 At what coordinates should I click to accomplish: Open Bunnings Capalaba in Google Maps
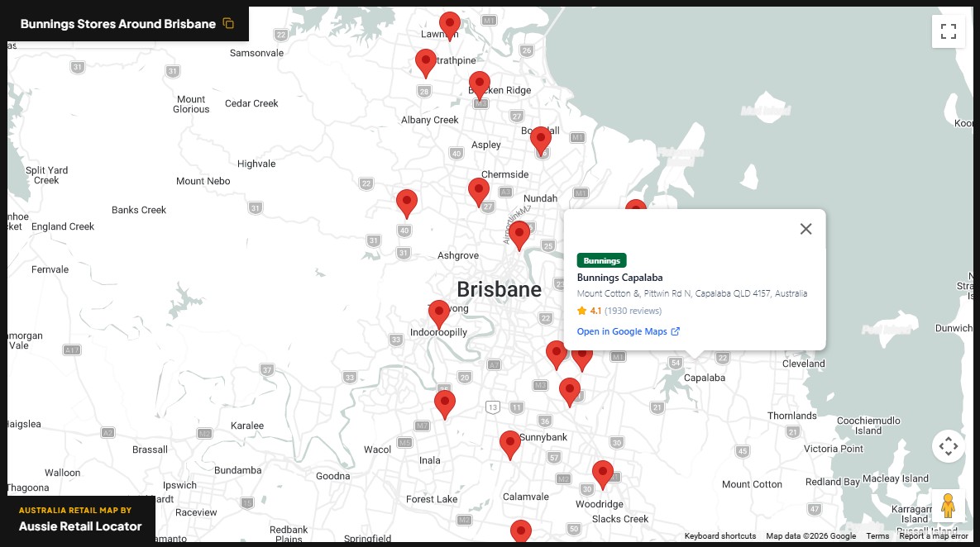click(629, 331)
